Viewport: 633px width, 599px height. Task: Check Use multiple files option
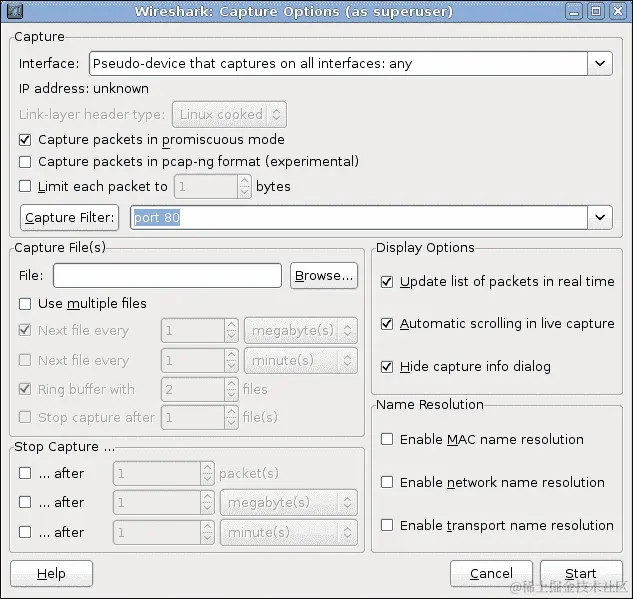tap(25, 304)
